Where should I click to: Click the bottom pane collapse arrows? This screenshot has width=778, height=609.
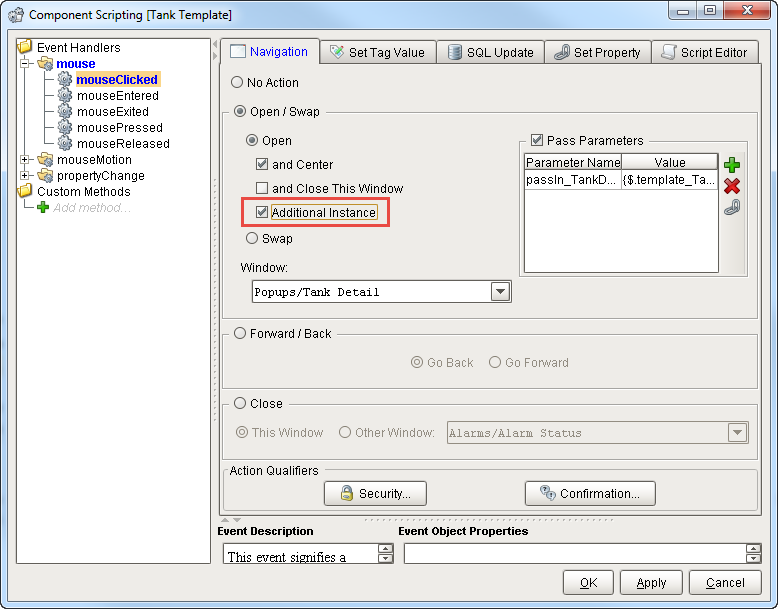click(231, 520)
